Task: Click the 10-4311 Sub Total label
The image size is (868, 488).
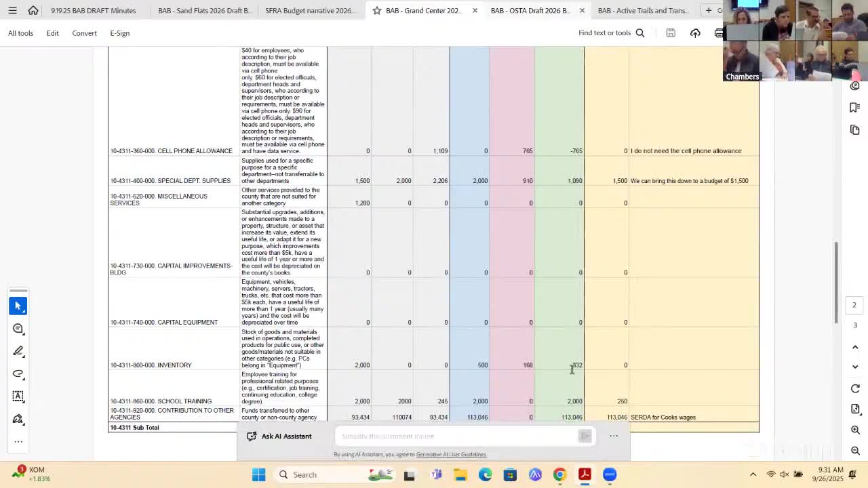Action: tap(134, 428)
